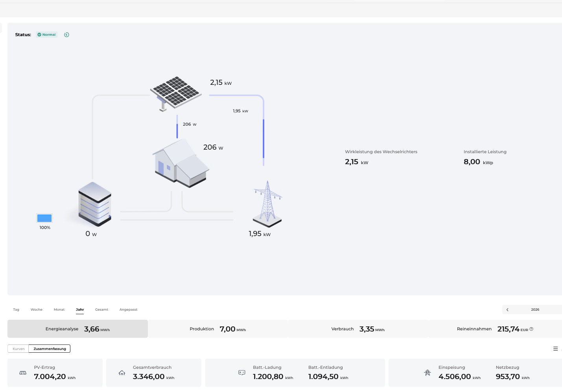
Task: Click the PV-Ertrag value 7.004,20 kWh
Action: click(x=55, y=377)
